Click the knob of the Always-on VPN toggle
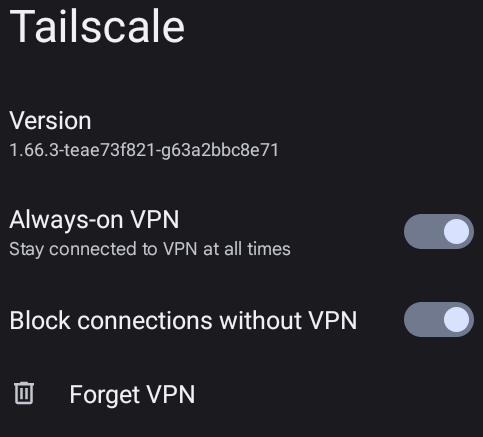The width and height of the screenshot is (483, 437). 456,231
